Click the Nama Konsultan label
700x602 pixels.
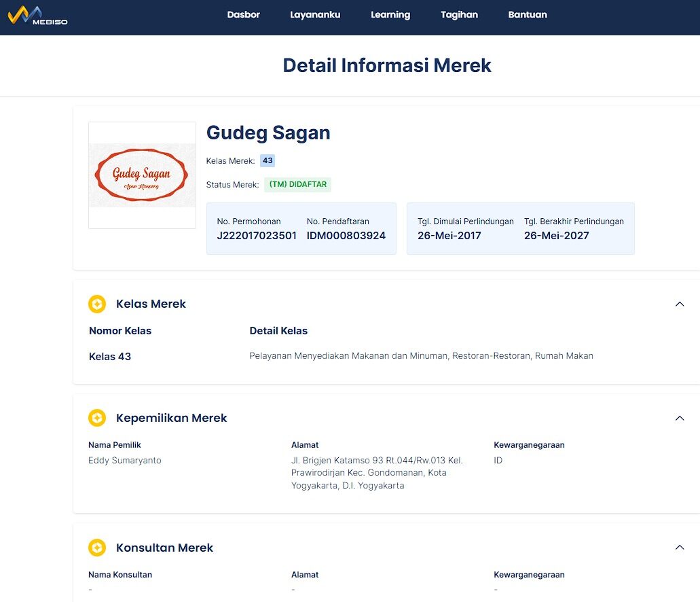tap(120, 575)
